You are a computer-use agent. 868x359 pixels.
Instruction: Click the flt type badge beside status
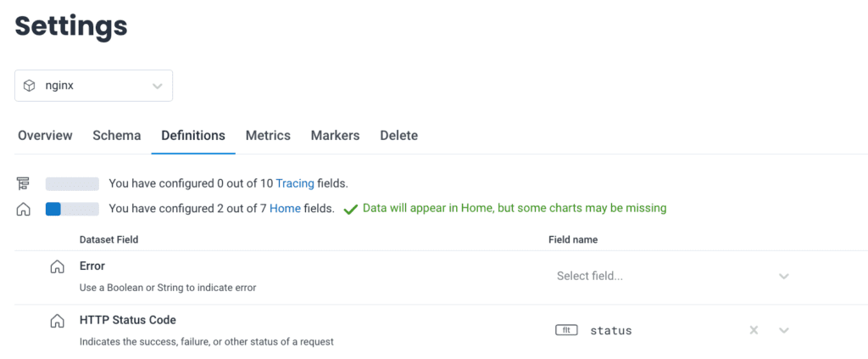point(566,330)
